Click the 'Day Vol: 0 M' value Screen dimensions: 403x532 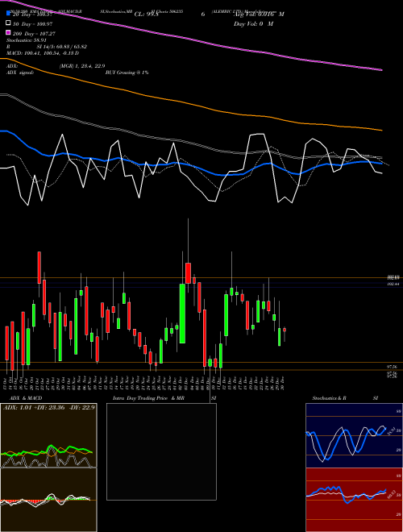[253, 24]
